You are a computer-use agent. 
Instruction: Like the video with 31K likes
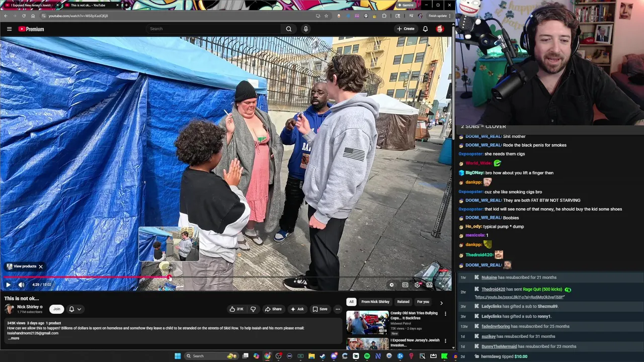point(236,309)
